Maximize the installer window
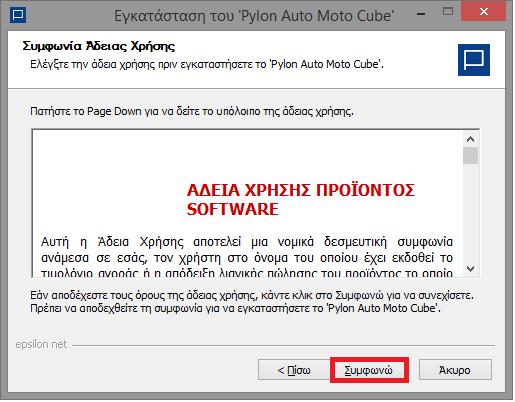This screenshot has height=402, width=515. pyautogui.click(x=448, y=12)
